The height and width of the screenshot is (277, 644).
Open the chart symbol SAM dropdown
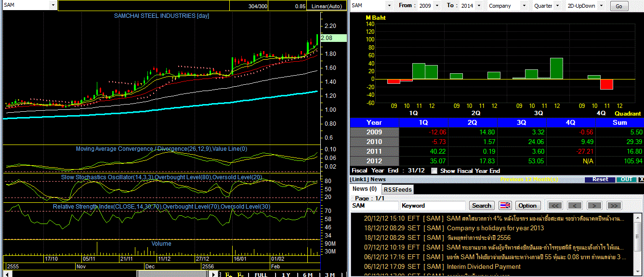coord(52,5)
